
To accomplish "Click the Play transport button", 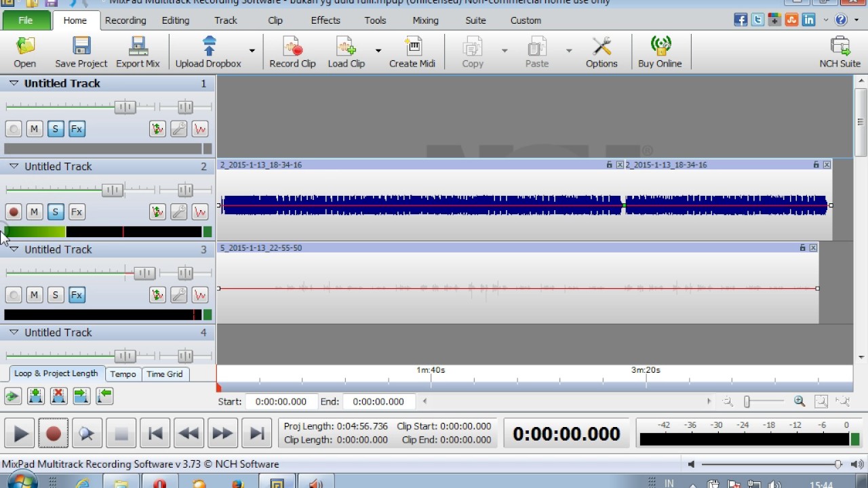I will pyautogui.click(x=20, y=434).
